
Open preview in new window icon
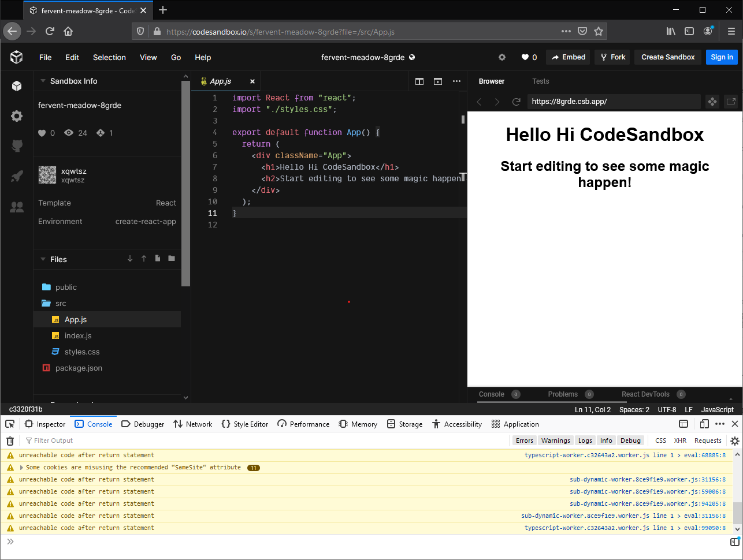pyautogui.click(x=731, y=102)
